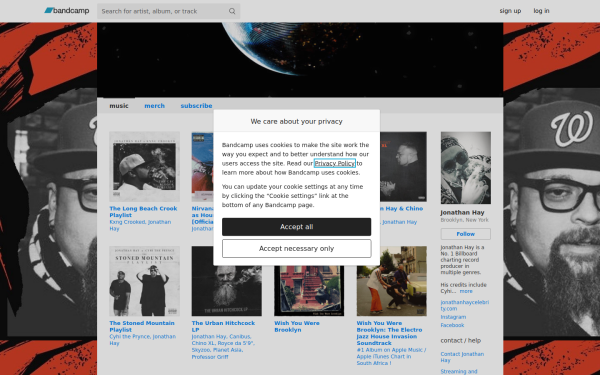The height and width of the screenshot is (375, 600).
Task: Open Wish You Were Brooklyn title link
Action: pyautogui.click(x=297, y=326)
